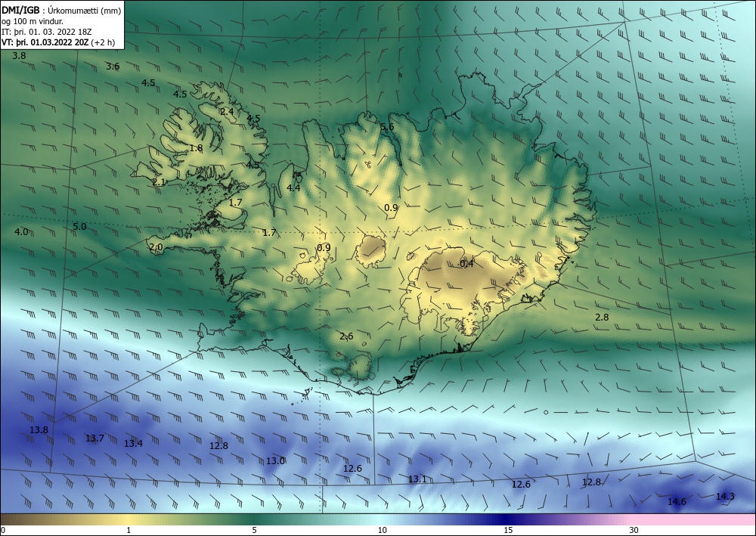Viewport: 756px width, 536px height.
Task: Click the 13.8 value label
Action: [39, 429]
